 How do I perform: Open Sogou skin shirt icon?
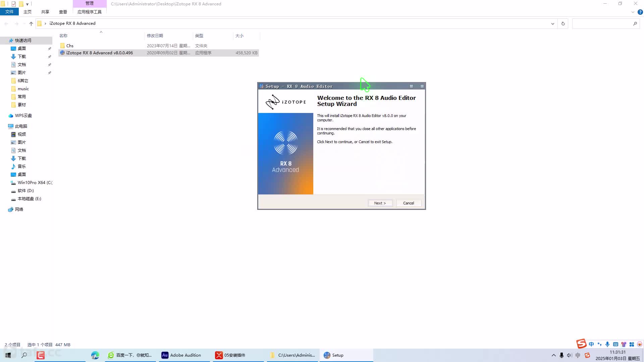[x=624, y=344]
